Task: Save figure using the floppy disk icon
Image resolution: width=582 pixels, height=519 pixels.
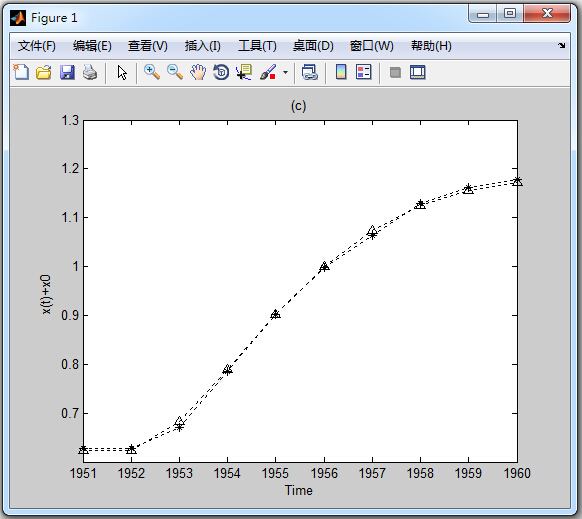Action: 67,72
